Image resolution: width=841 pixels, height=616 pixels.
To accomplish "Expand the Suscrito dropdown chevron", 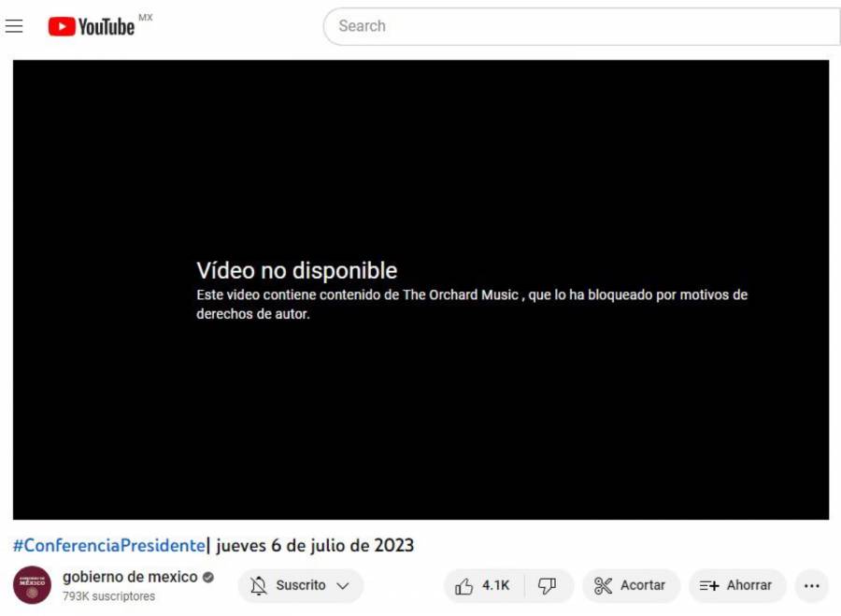I will click(343, 585).
